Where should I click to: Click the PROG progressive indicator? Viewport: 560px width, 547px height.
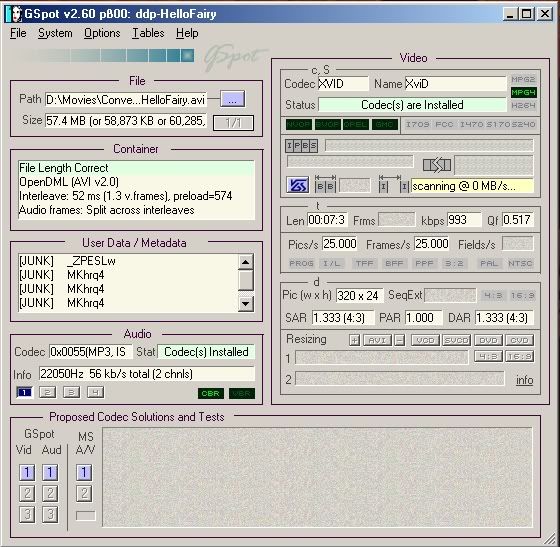tap(301, 264)
